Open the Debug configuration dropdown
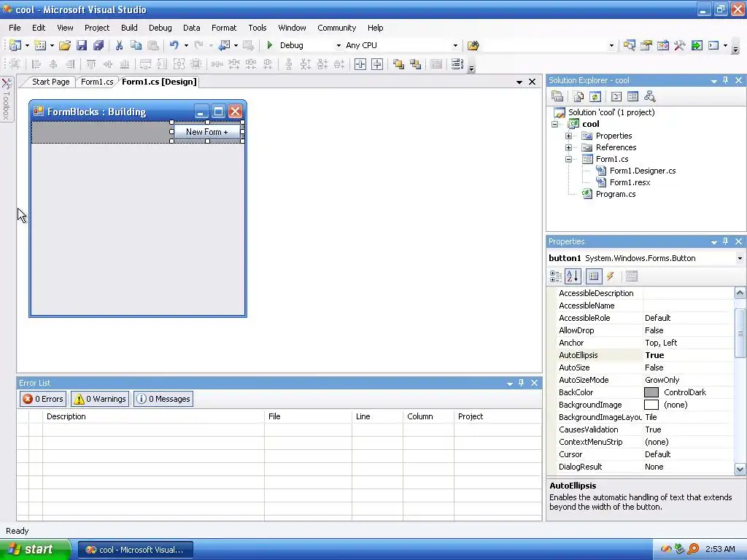 coord(338,45)
